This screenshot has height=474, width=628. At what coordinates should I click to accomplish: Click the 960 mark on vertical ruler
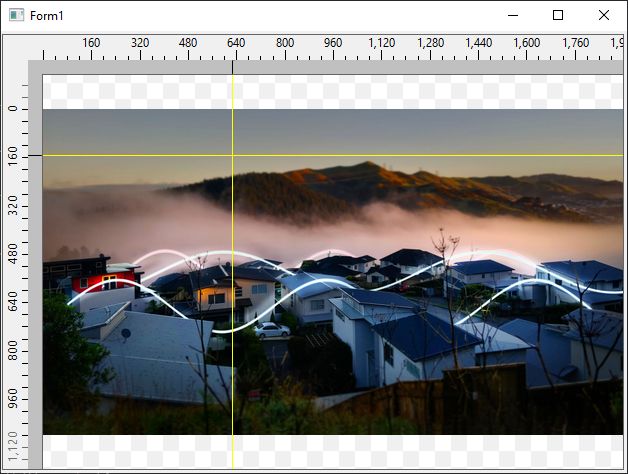[13, 398]
